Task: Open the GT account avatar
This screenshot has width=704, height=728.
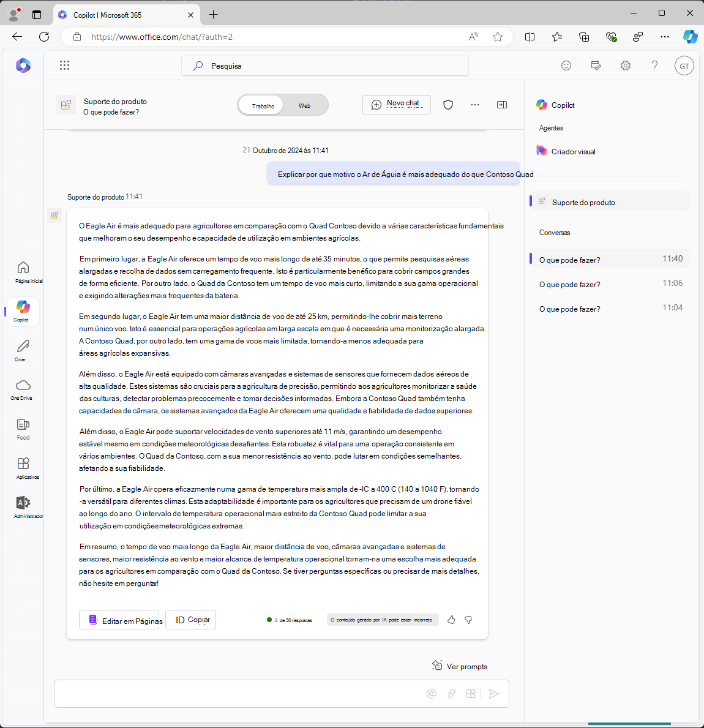Action: coord(684,66)
